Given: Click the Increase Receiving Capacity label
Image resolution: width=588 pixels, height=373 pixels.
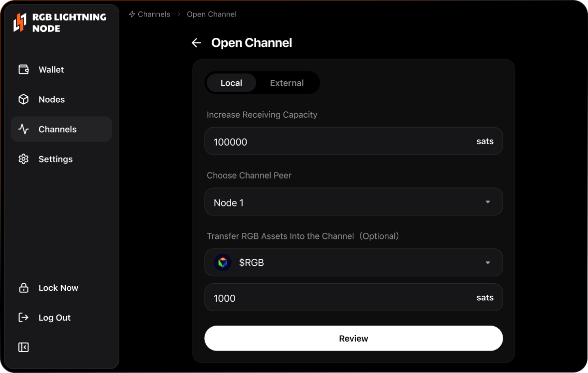Looking at the screenshot, I should pyautogui.click(x=262, y=115).
